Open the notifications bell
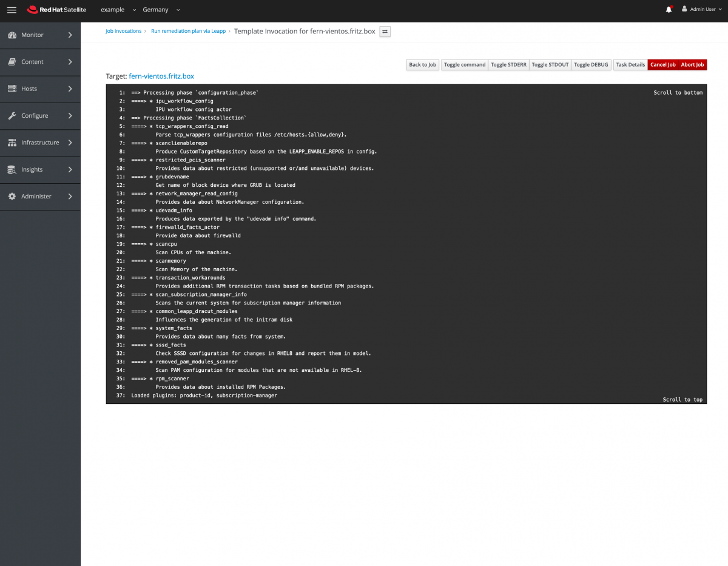This screenshot has width=728, height=566. coord(668,9)
